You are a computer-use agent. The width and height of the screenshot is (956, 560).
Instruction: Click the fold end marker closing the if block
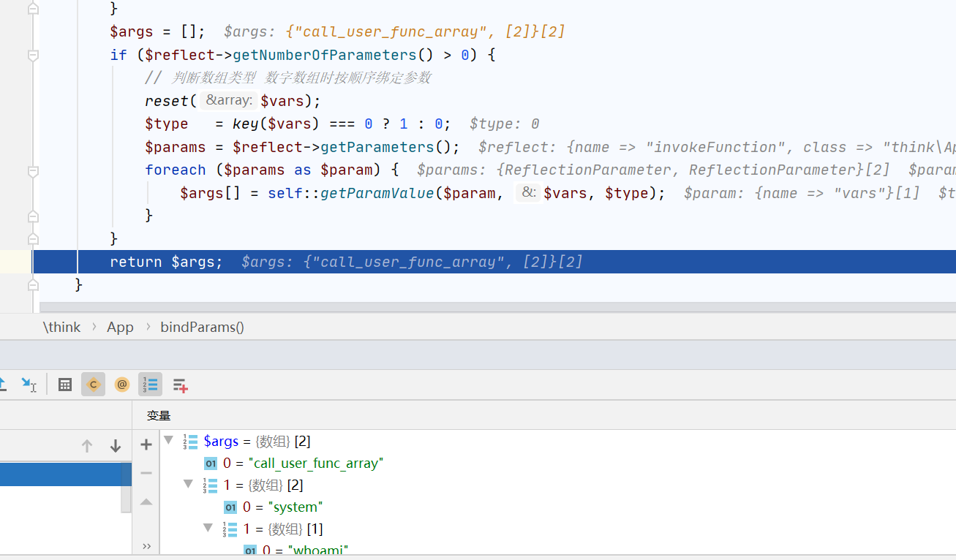33,239
